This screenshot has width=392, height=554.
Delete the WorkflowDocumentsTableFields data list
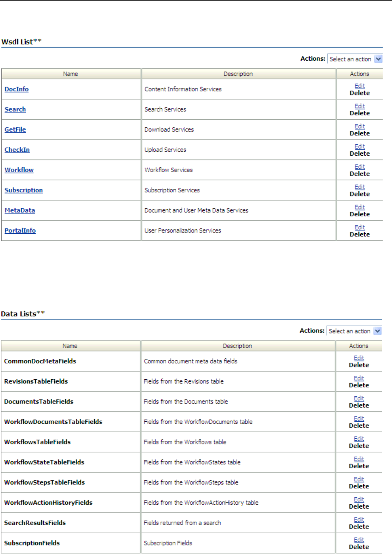(359, 425)
